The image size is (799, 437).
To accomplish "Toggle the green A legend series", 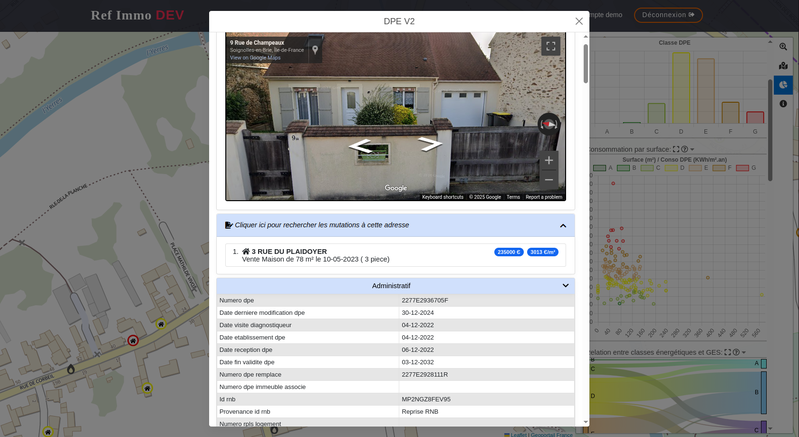I will pos(600,168).
